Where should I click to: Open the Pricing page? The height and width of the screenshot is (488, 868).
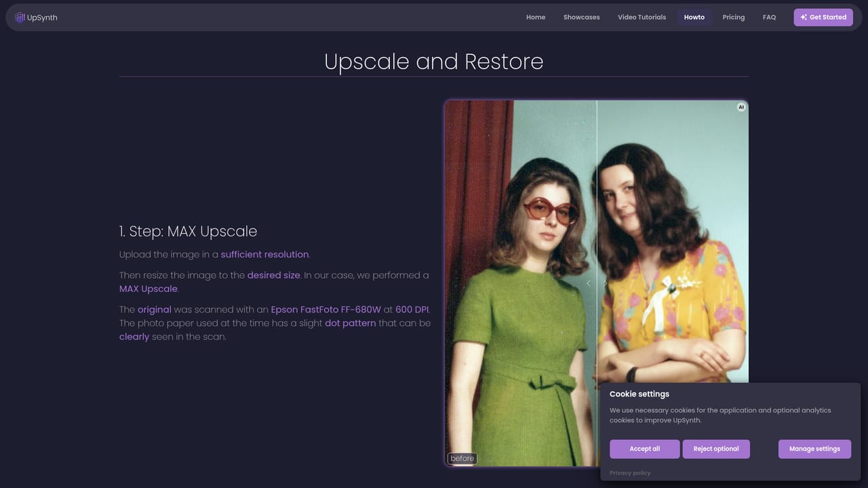[733, 18]
